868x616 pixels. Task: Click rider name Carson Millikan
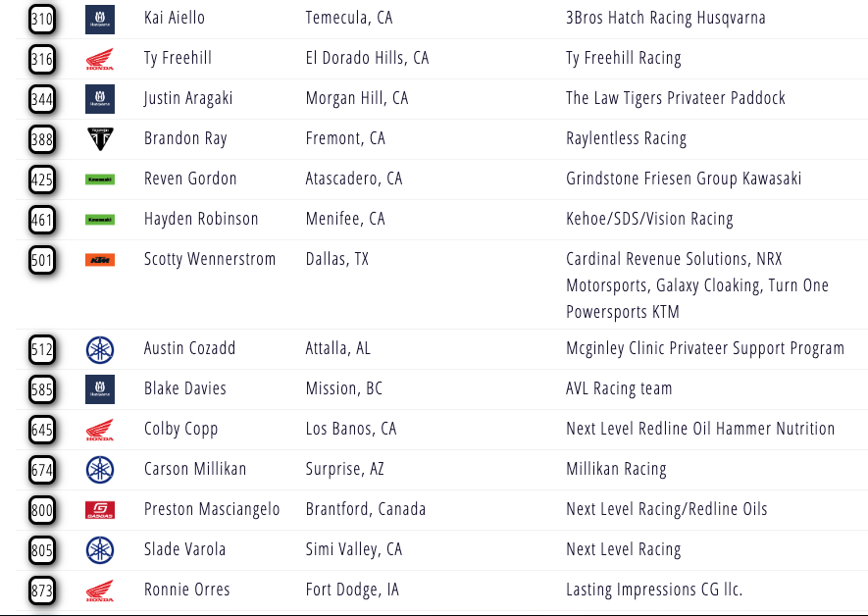193,469
